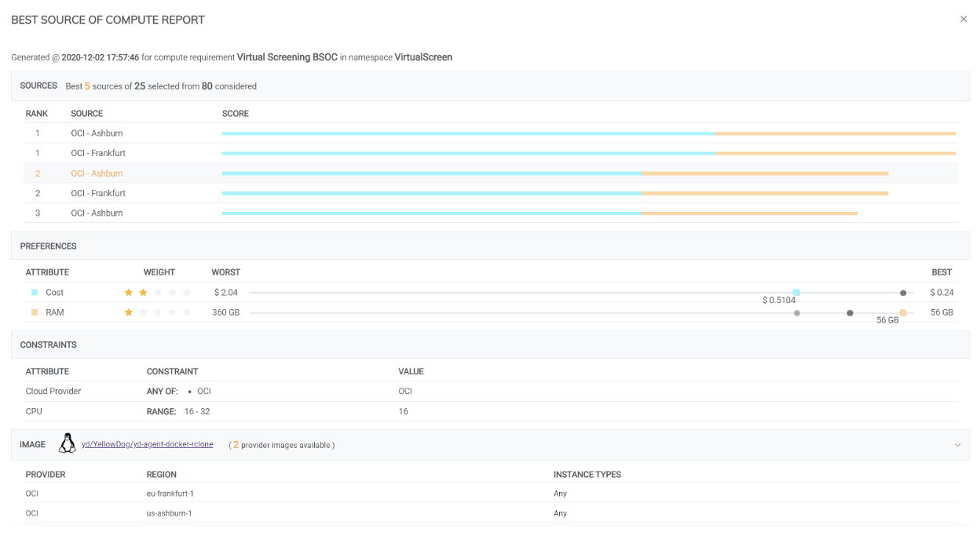Image resolution: width=980 pixels, height=543 pixels.
Task: Click the CPU constraint attribute
Action: pyautogui.click(x=33, y=411)
